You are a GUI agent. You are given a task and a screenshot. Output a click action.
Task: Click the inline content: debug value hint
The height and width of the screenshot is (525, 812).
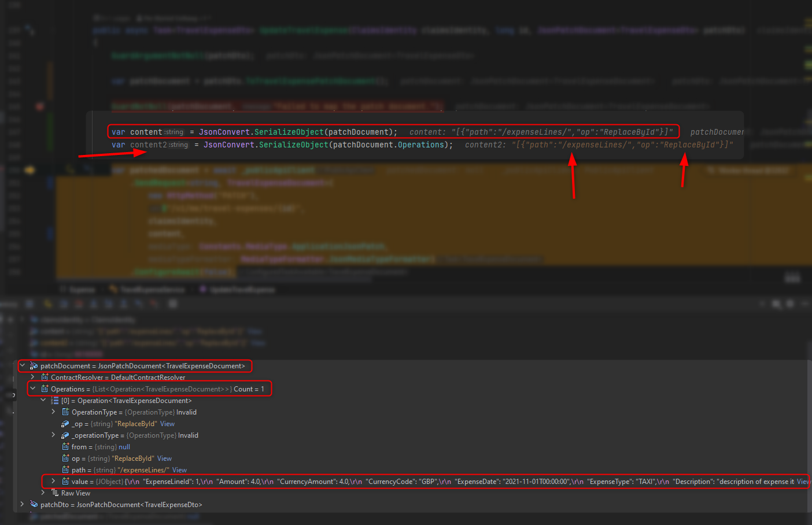(541, 132)
